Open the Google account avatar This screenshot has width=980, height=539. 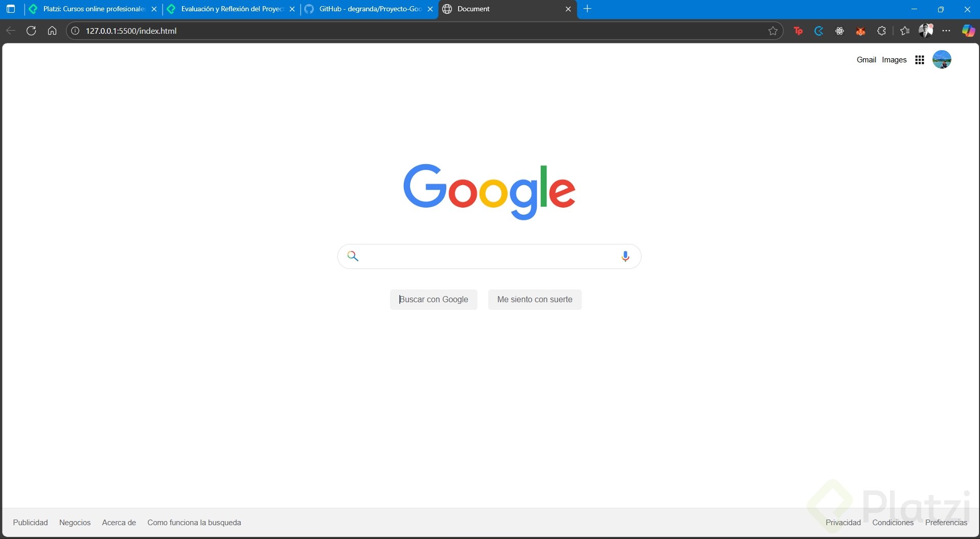(x=942, y=59)
